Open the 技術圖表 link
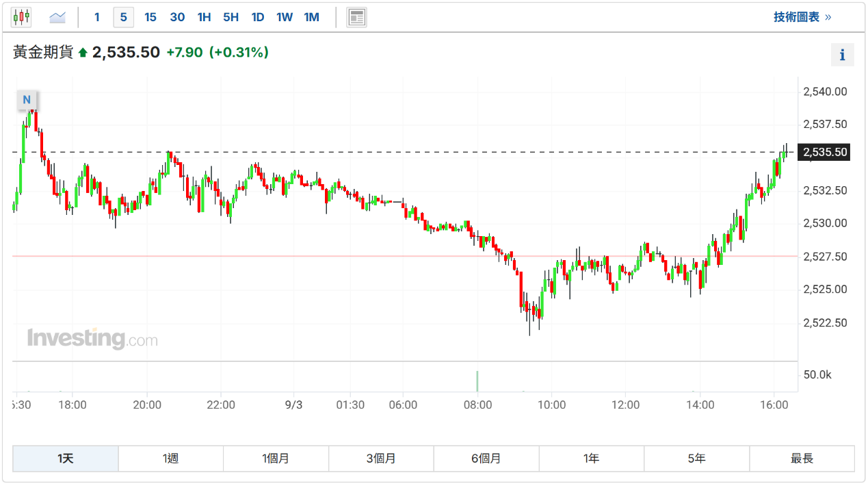 pos(802,17)
